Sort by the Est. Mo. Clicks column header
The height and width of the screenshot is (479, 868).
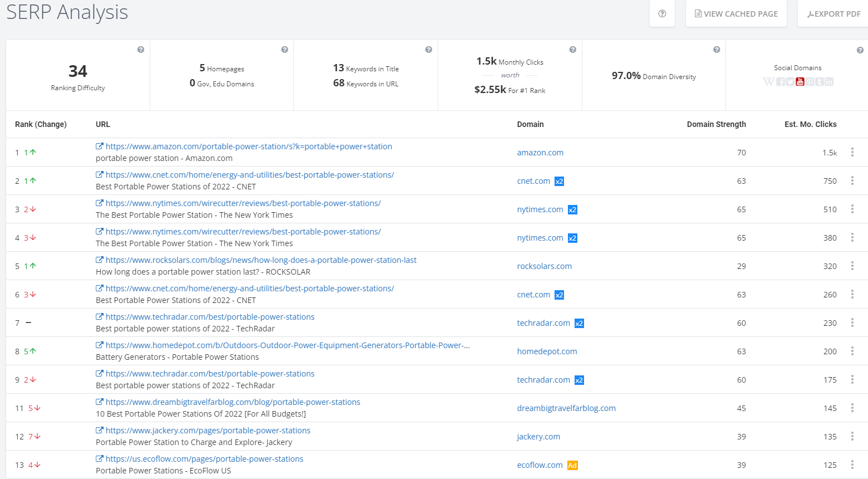(x=810, y=124)
